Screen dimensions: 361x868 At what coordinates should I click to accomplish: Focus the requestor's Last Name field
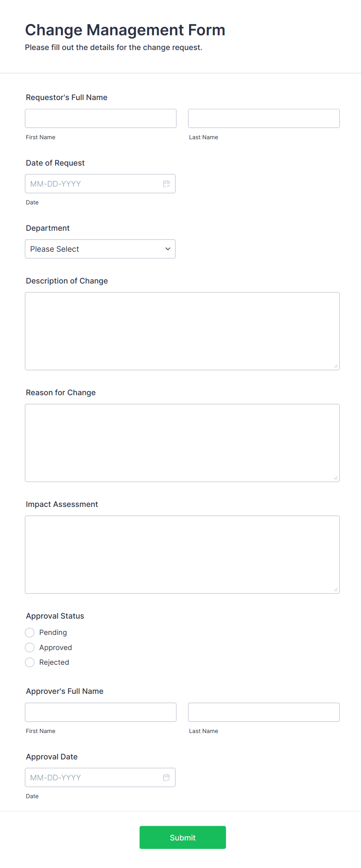click(x=264, y=118)
